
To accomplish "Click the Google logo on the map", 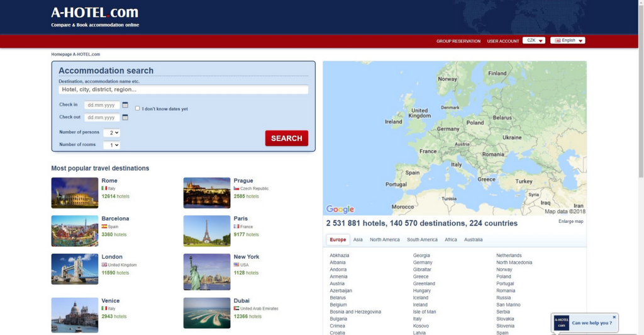I will point(340,209).
